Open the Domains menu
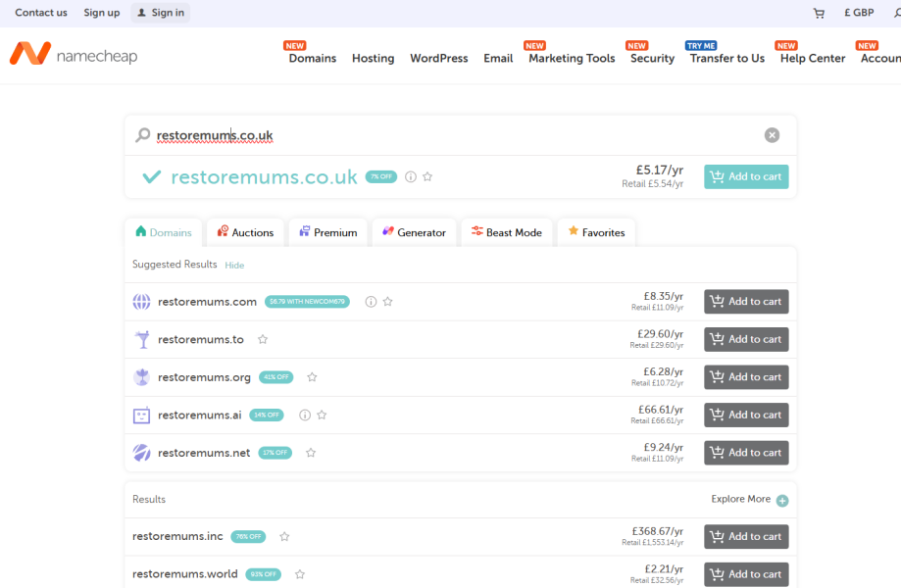The image size is (901, 588). [x=313, y=58]
